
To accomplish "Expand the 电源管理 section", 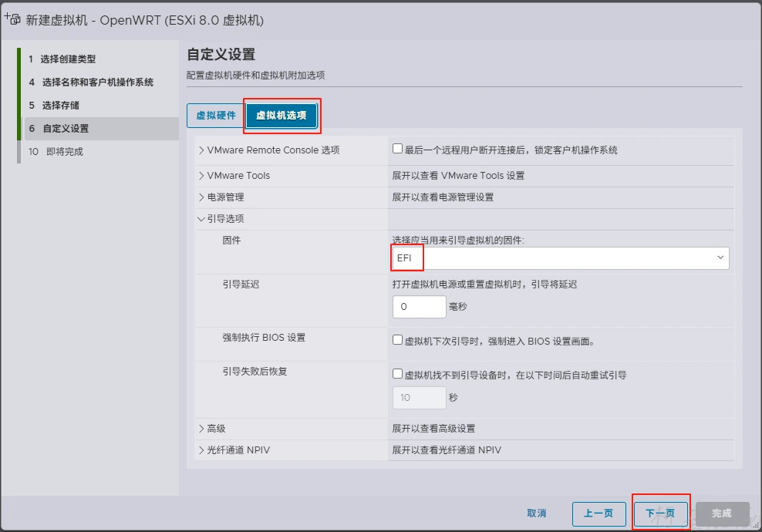I will click(x=202, y=197).
